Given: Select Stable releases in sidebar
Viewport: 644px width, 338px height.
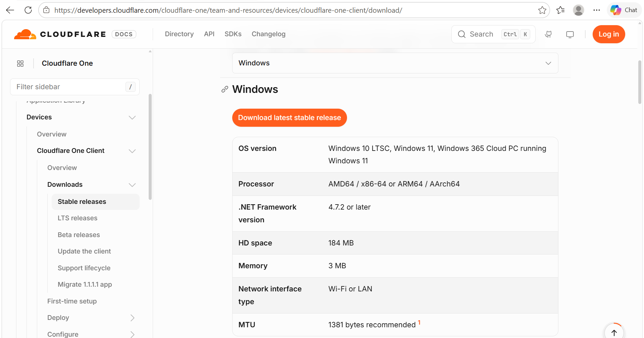Looking at the screenshot, I should coord(95,202).
